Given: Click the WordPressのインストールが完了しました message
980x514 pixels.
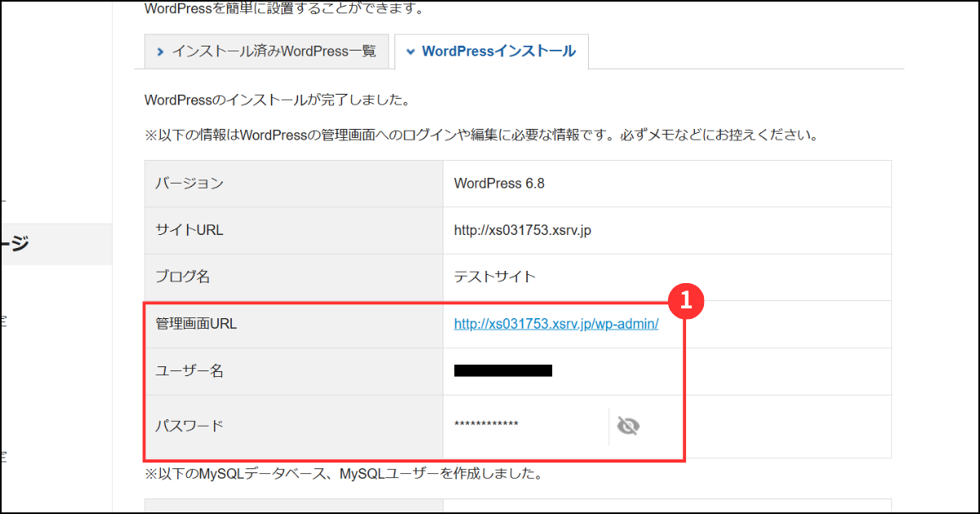Looking at the screenshot, I should tap(277, 100).
